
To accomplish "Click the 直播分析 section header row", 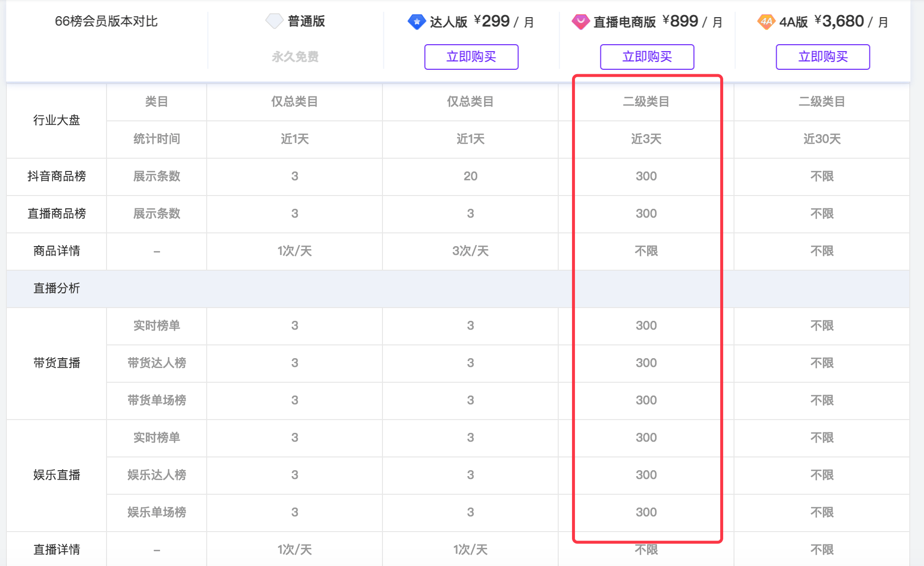I will click(x=458, y=288).
